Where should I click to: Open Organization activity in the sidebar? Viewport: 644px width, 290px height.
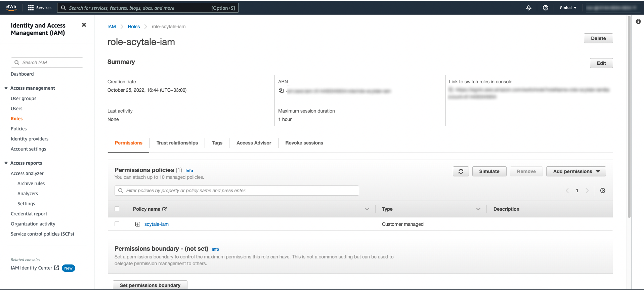pyautogui.click(x=33, y=224)
